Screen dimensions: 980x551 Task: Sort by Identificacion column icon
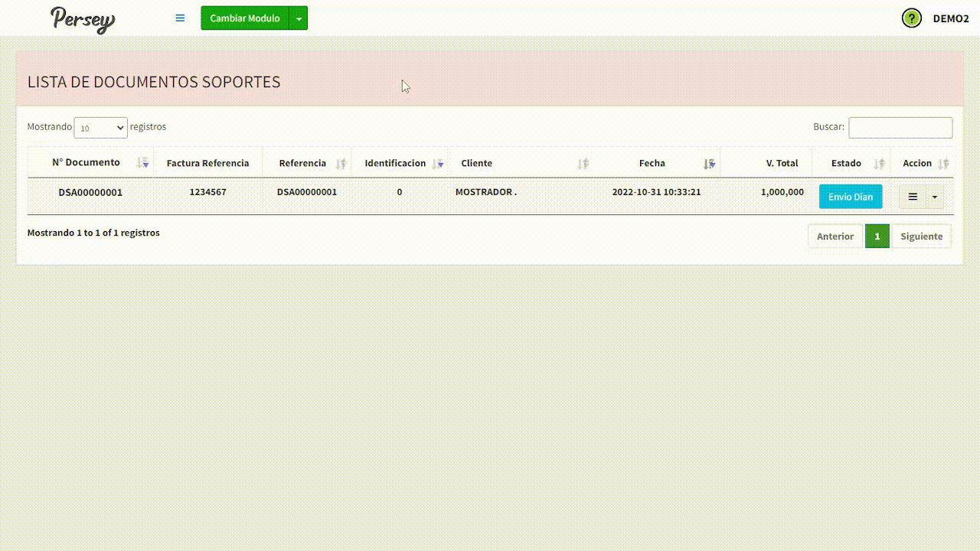pyautogui.click(x=438, y=164)
